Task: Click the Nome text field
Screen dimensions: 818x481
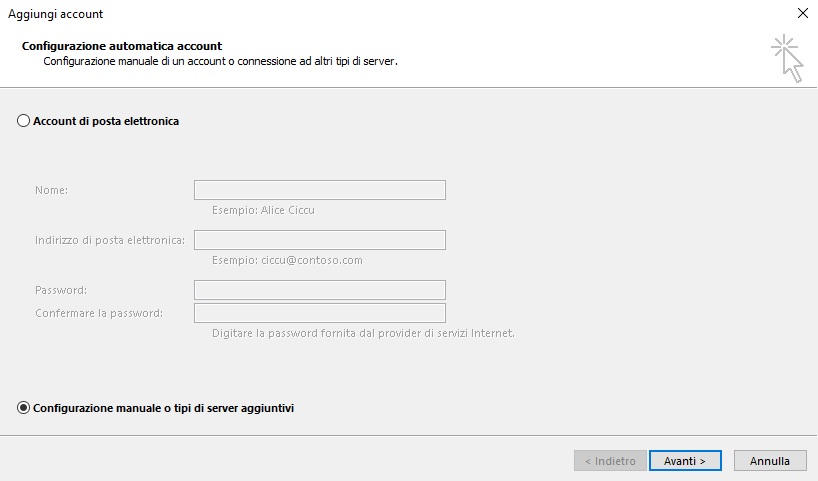Action: coord(320,190)
